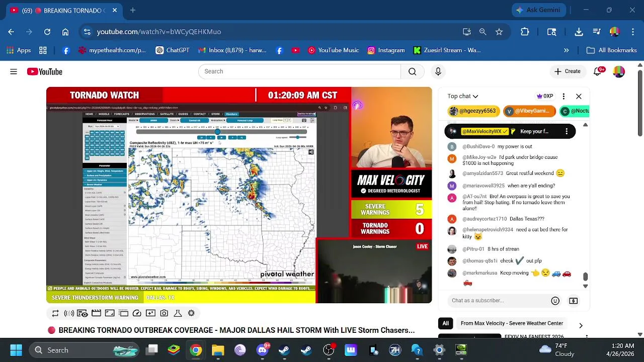Take a screenshot with camera icon
The image size is (644, 362).
pyautogui.click(x=164, y=313)
